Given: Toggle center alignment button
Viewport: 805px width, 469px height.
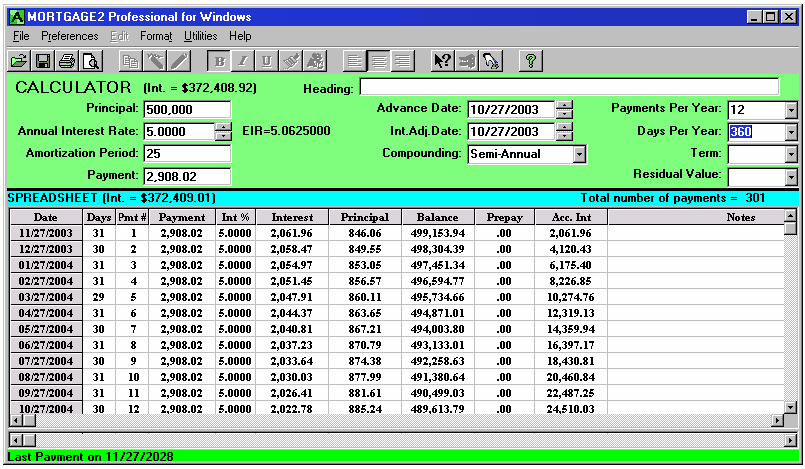Looking at the screenshot, I should 379,60.
